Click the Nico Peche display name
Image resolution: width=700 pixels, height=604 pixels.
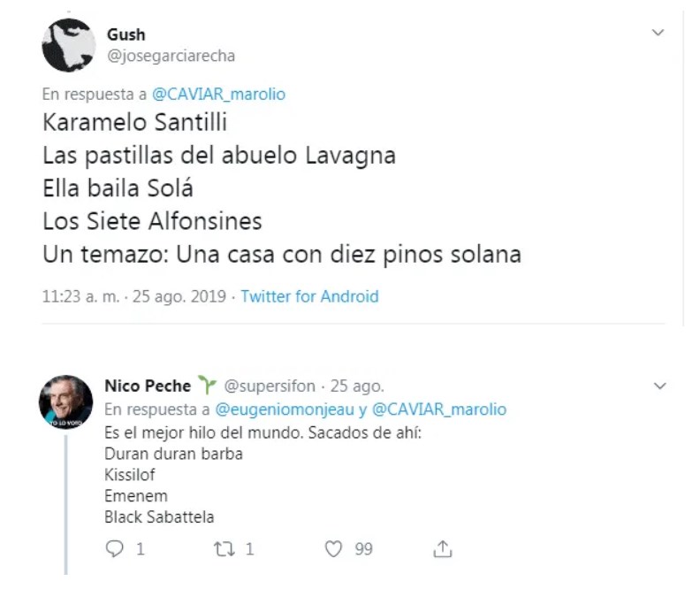[x=148, y=386]
